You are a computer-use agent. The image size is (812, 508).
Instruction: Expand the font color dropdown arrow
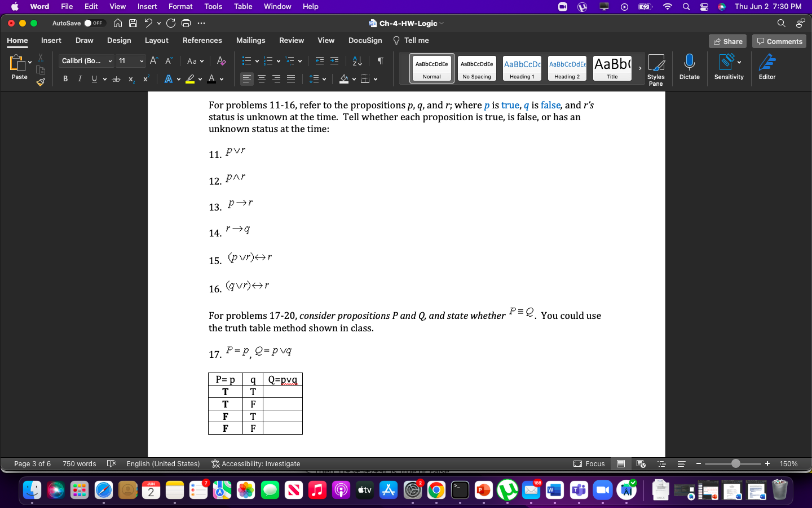click(220, 79)
